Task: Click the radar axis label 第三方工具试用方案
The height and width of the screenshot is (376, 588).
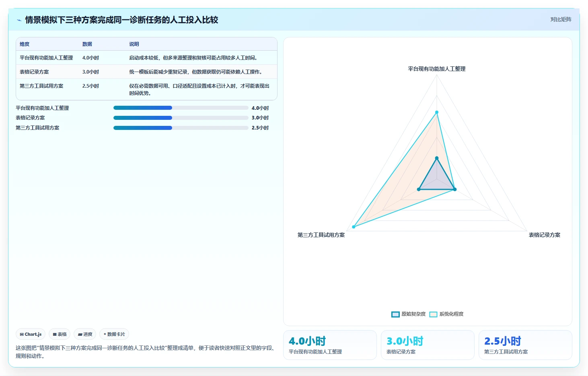Action: pyautogui.click(x=321, y=235)
